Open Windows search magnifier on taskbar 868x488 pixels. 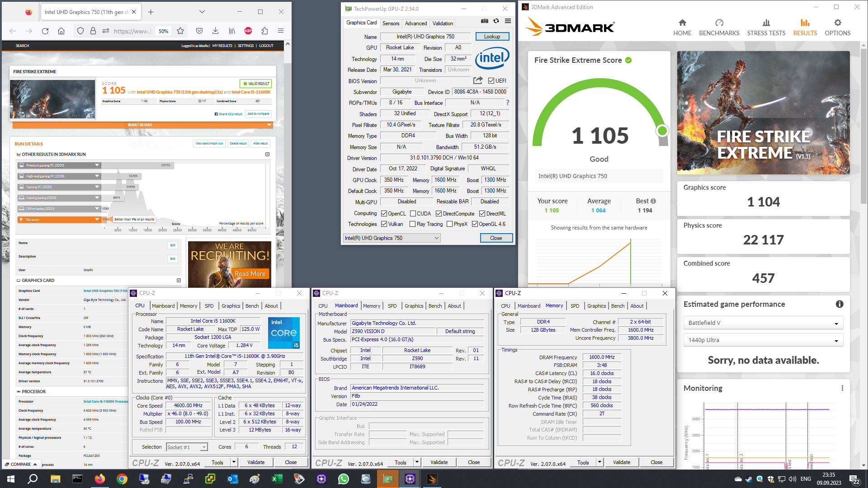33,479
